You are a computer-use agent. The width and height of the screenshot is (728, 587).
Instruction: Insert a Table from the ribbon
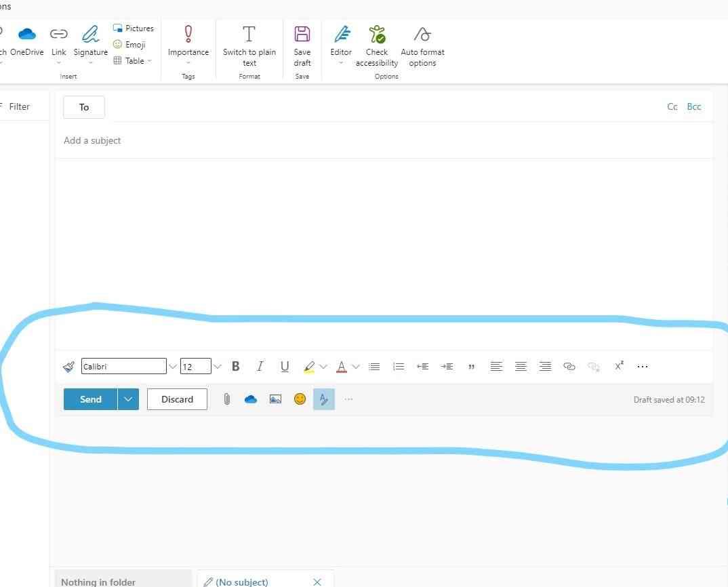(x=129, y=61)
